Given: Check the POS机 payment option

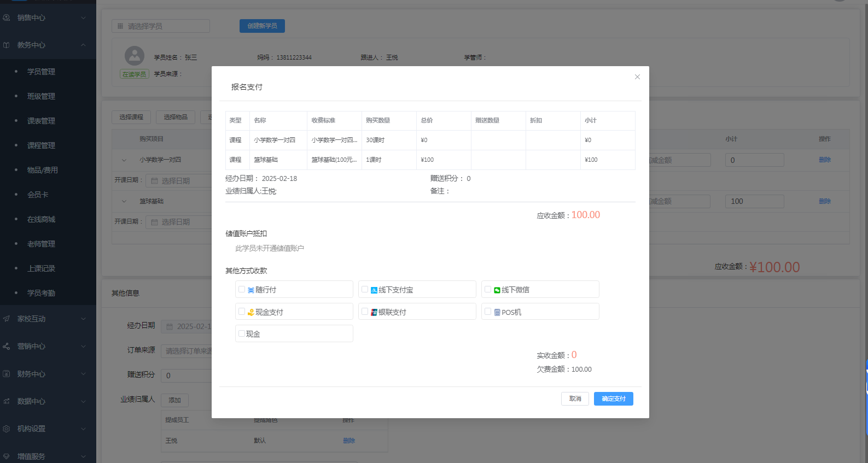Looking at the screenshot, I should pos(488,312).
